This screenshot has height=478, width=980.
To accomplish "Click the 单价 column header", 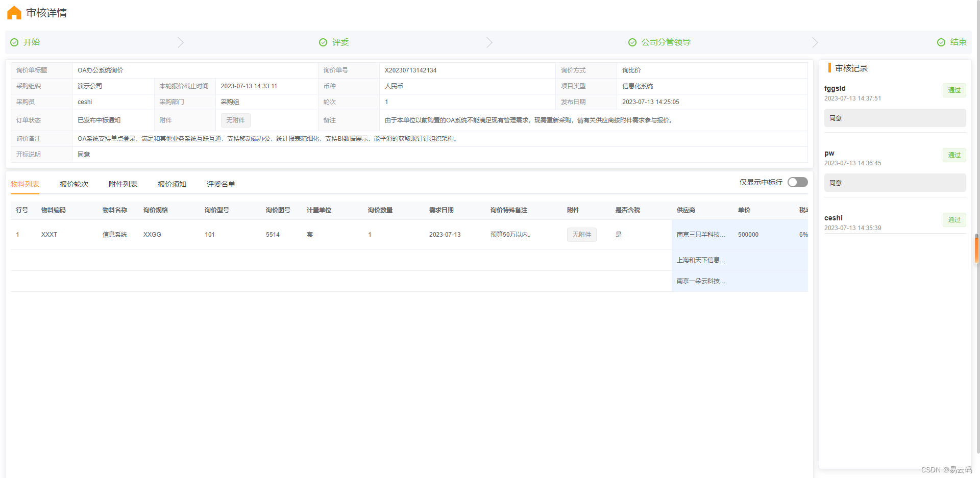I will [744, 210].
